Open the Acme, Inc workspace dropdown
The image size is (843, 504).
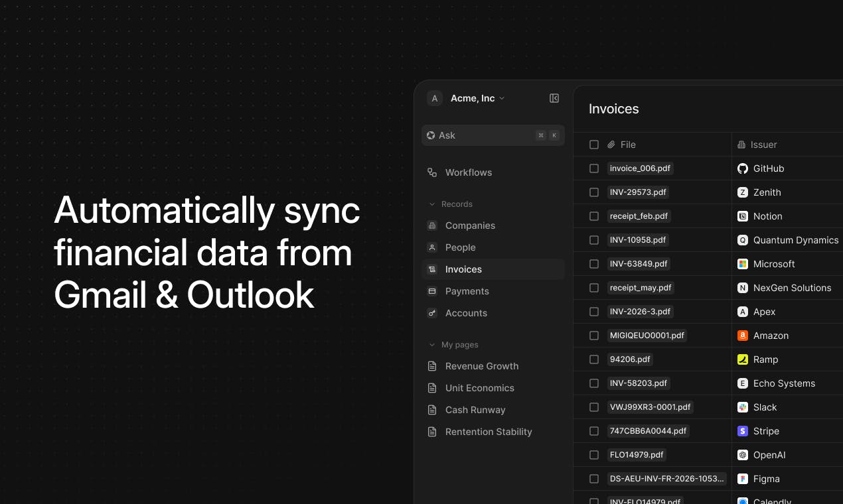pyautogui.click(x=477, y=98)
